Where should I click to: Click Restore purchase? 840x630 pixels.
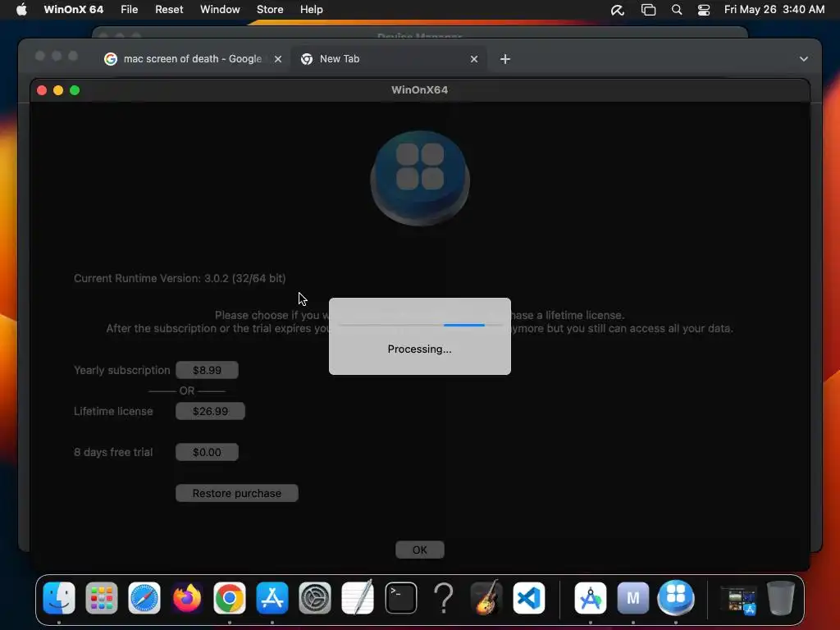[237, 493]
